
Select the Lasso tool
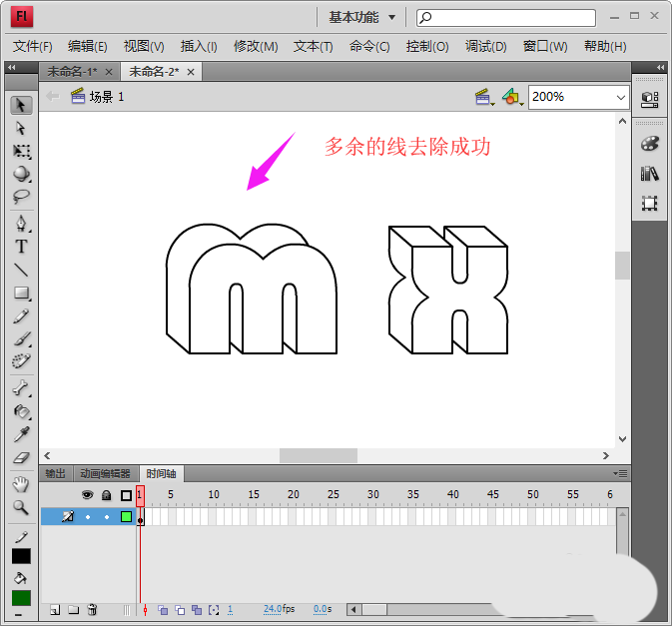pyautogui.click(x=21, y=197)
